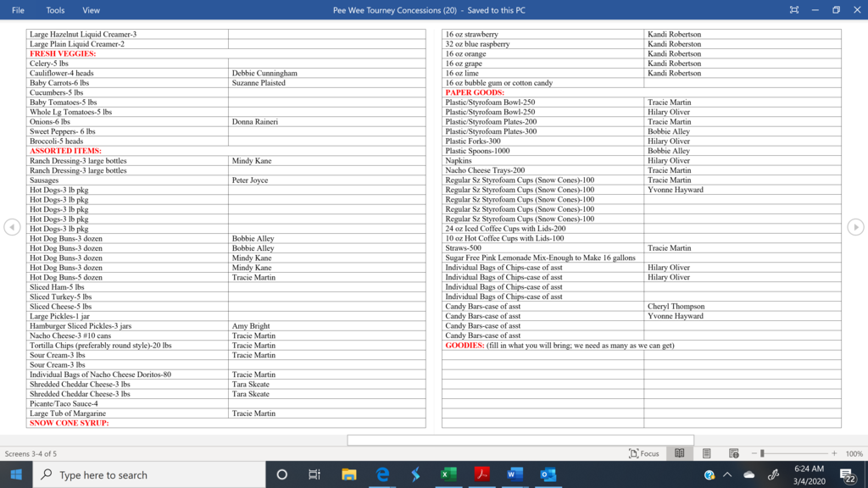The height and width of the screenshot is (488, 868).
Task: Open the Tools menu
Action: coord(55,10)
